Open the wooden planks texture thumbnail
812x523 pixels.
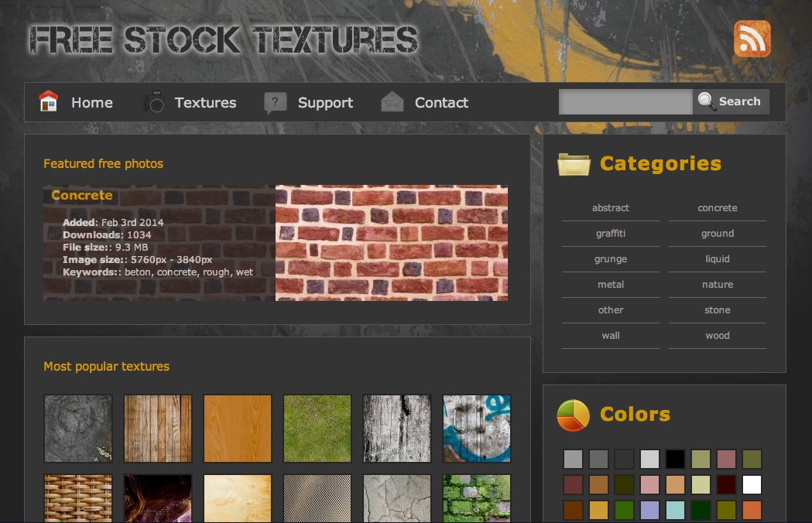click(x=158, y=429)
